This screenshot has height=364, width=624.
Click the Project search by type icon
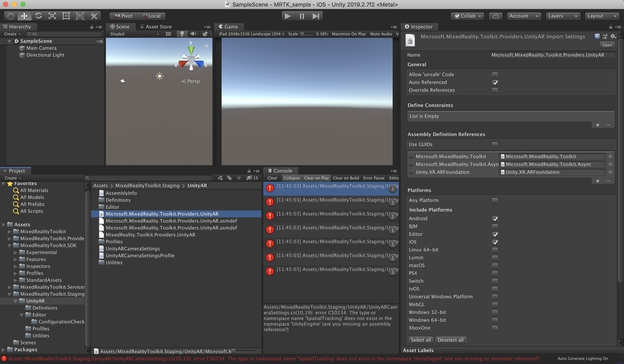(220, 178)
